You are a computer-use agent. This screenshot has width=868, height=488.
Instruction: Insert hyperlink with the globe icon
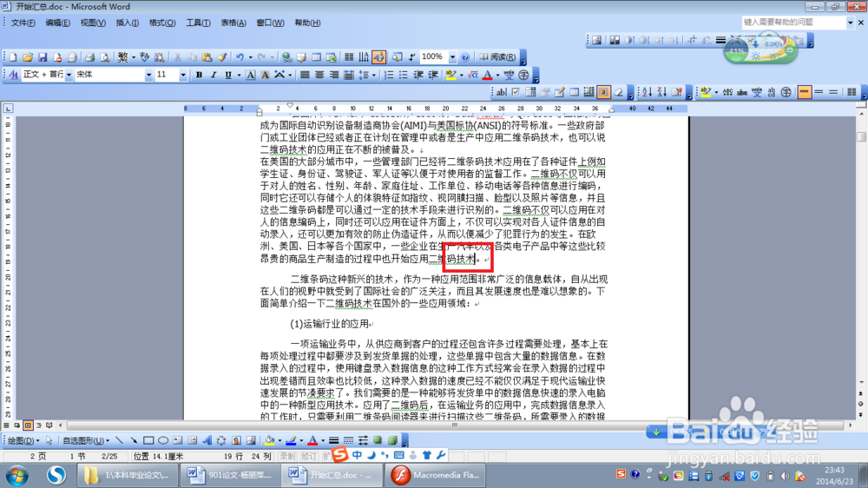pyautogui.click(x=286, y=57)
